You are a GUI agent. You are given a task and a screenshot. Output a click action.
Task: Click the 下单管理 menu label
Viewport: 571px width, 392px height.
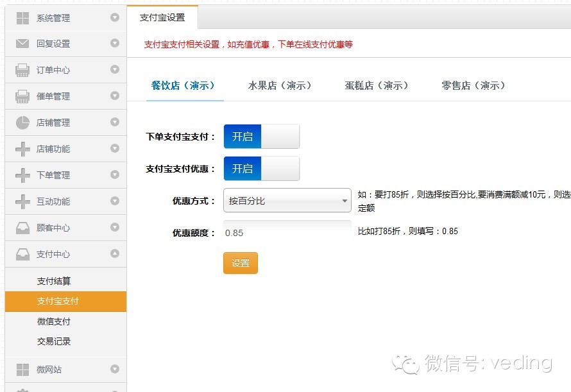[x=53, y=175]
